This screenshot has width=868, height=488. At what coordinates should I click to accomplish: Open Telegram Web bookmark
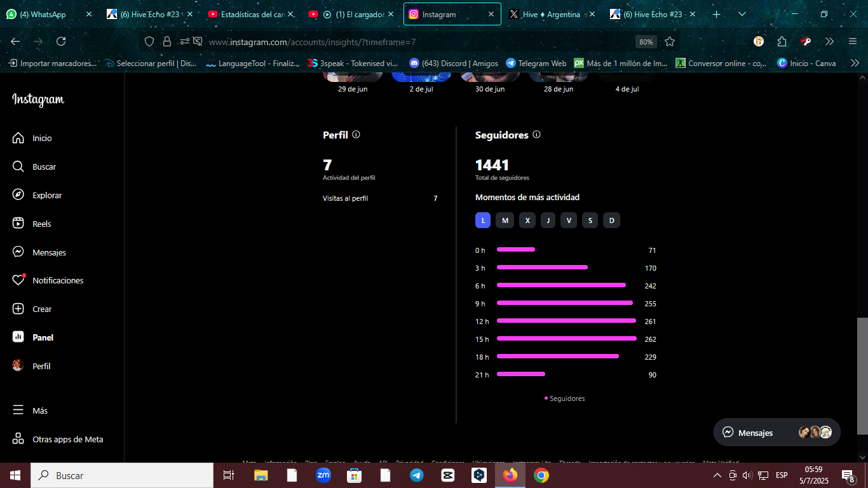click(x=536, y=63)
